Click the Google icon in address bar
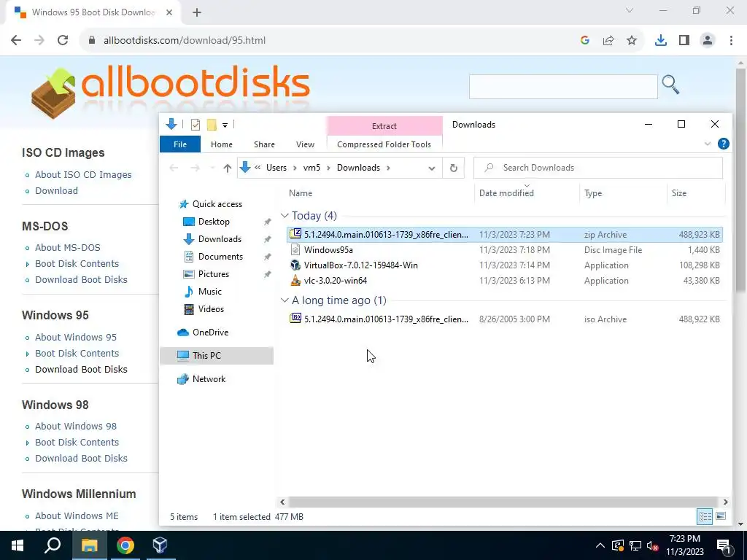The width and height of the screenshot is (747, 560). (585, 41)
